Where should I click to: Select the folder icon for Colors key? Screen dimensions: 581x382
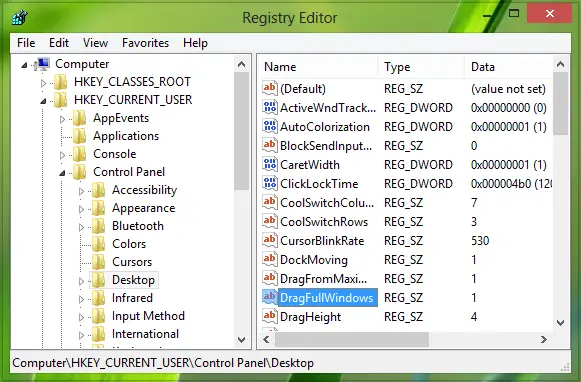pyautogui.click(x=99, y=244)
